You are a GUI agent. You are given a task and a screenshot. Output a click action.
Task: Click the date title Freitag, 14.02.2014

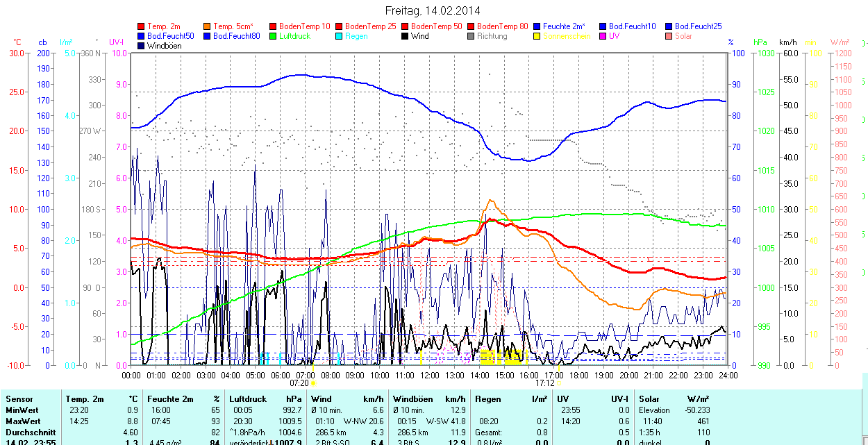click(x=433, y=10)
